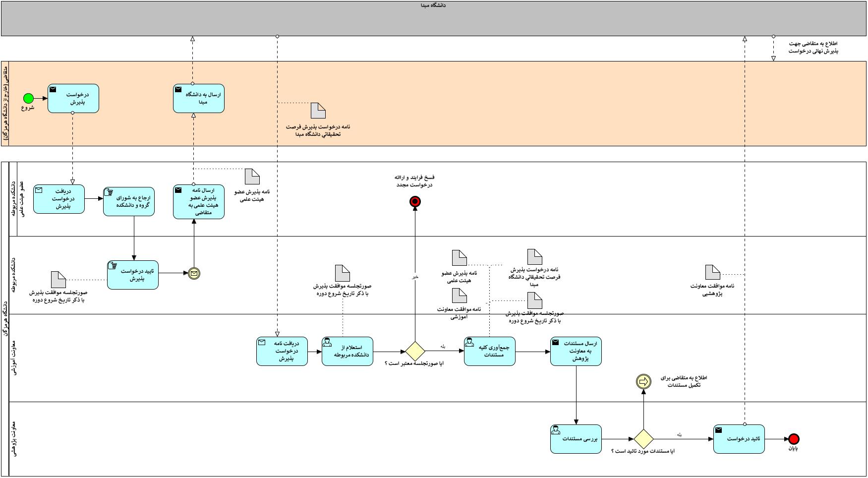Click the document icon 'نامه موافقت معاونت پژوهشی'
This screenshot has width=868, height=478.
pyautogui.click(x=712, y=272)
